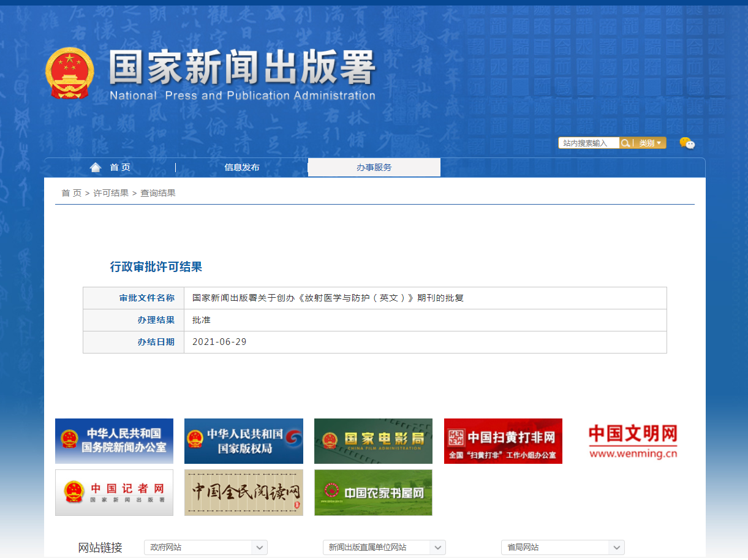748x560 pixels.
Task: Open 中国文明网 wenming.cn banner
Action: click(633, 441)
